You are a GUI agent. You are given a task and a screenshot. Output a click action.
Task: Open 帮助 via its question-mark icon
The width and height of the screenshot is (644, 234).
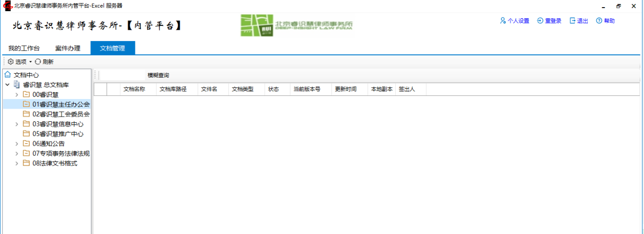click(599, 21)
